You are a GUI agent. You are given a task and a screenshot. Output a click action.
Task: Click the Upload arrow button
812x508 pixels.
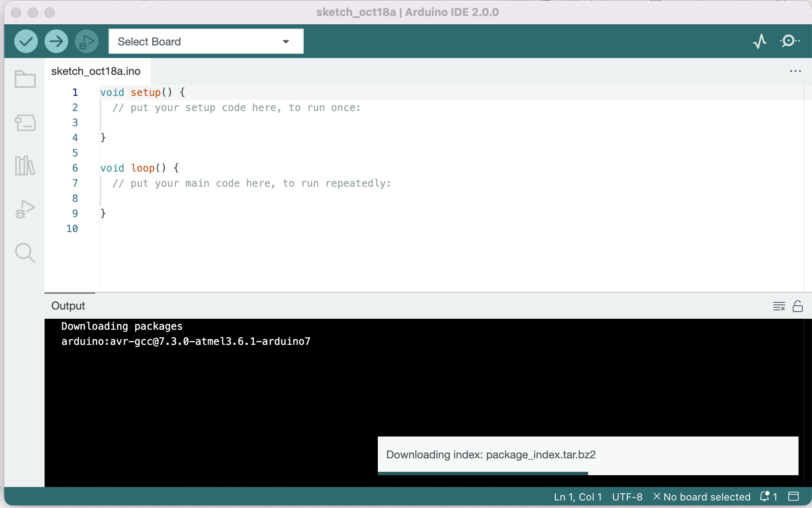coord(56,41)
